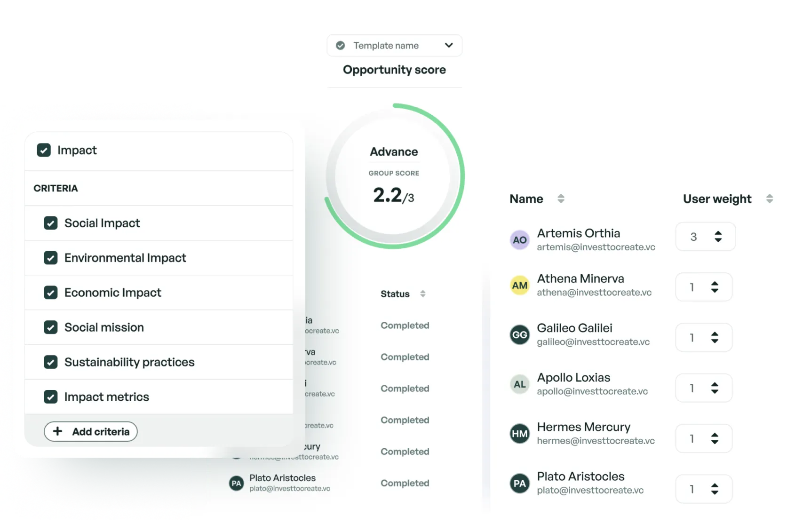Adjust the user weight stepper for Artemis Orthia
Screen dimensions: 803x532
(718, 237)
